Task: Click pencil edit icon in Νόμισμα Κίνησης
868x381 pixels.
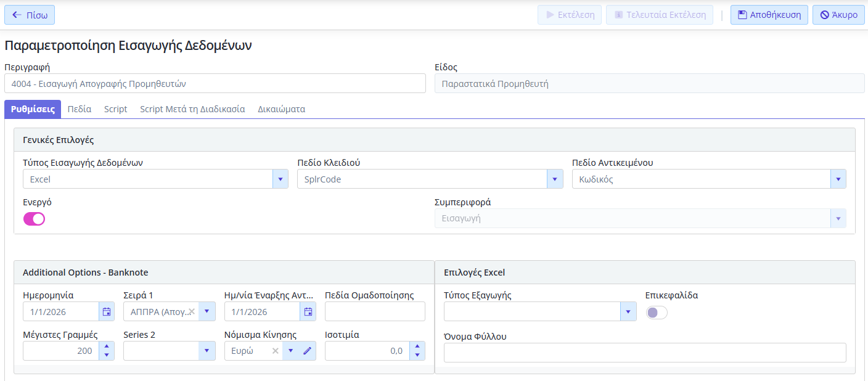Action: pos(308,351)
